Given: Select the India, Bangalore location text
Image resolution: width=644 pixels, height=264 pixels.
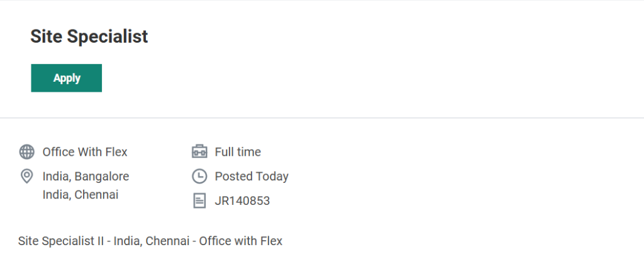Looking at the screenshot, I should pyautogui.click(x=86, y=176).
